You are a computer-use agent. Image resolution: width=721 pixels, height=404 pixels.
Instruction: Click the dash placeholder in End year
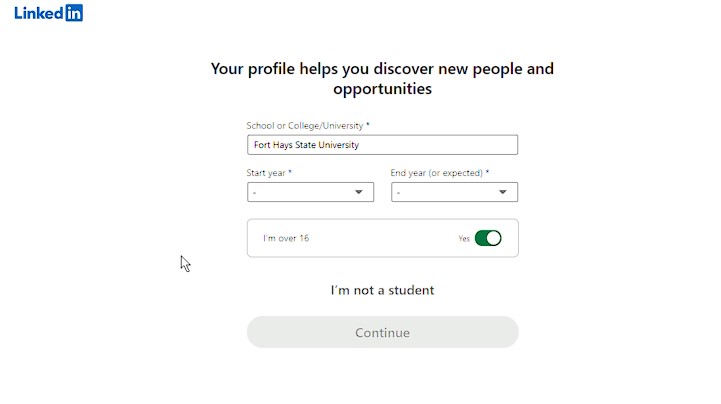(x=398, y=193)
